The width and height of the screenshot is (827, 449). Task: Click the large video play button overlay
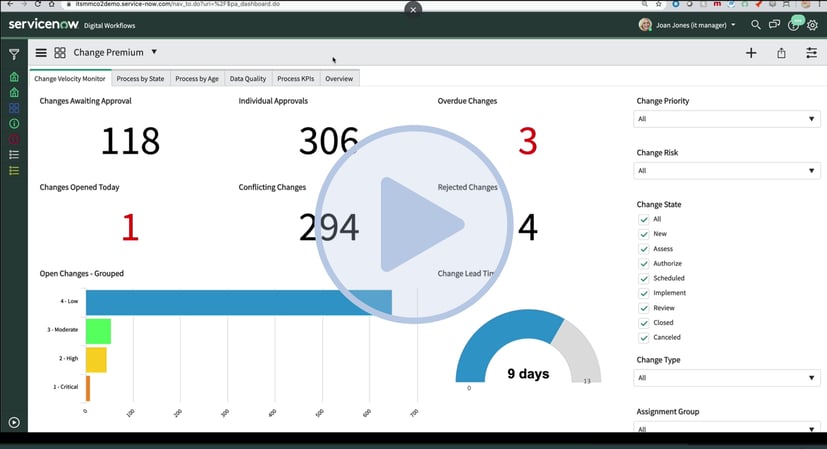pyautogui.click(x=412, y=225)
